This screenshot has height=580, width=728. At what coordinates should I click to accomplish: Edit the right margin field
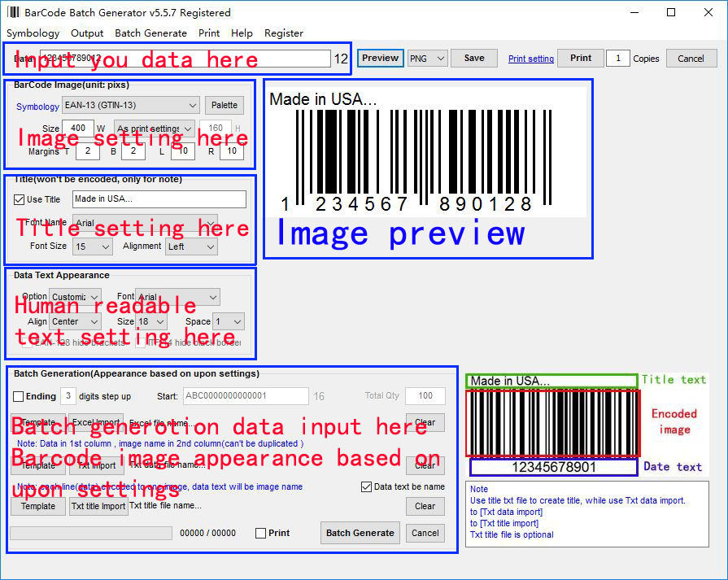point(232,151)
